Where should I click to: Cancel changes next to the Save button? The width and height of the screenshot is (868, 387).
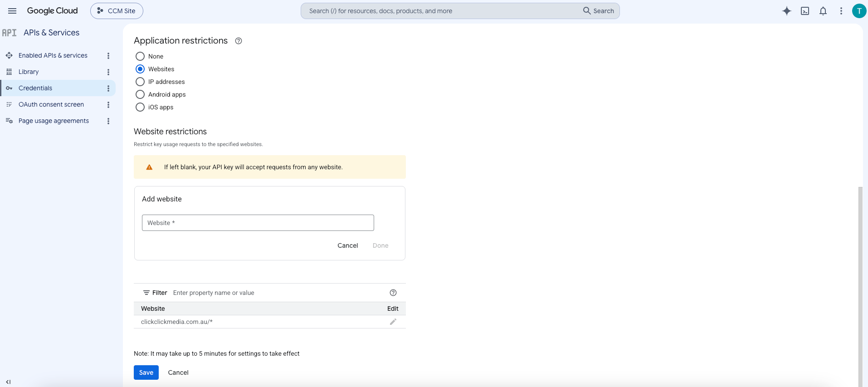pyautogui.click(x=178, y=372)
